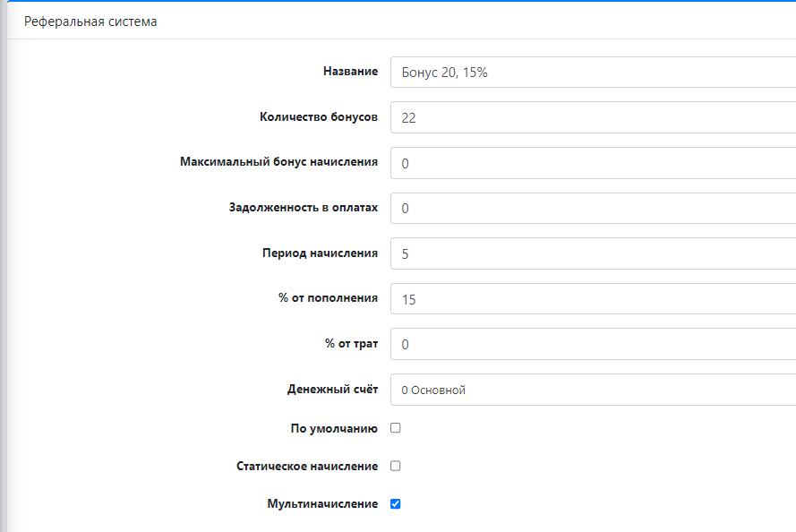796x532 pixels.
Task: Tick the Статическое начисление checkbox
Action: click(x=396, y=466)
